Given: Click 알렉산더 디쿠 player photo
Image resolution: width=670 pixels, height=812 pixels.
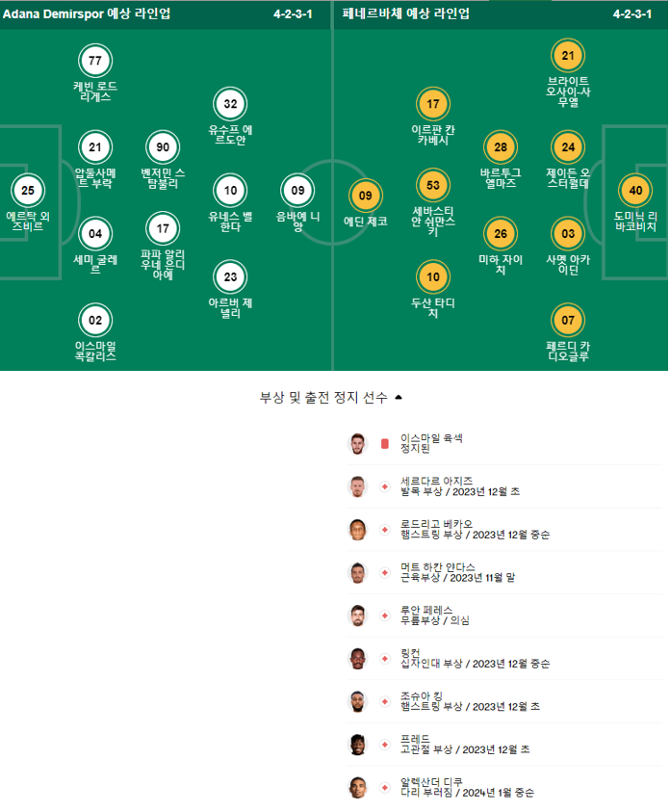Looking at the screenshot, I should point(357,787).
